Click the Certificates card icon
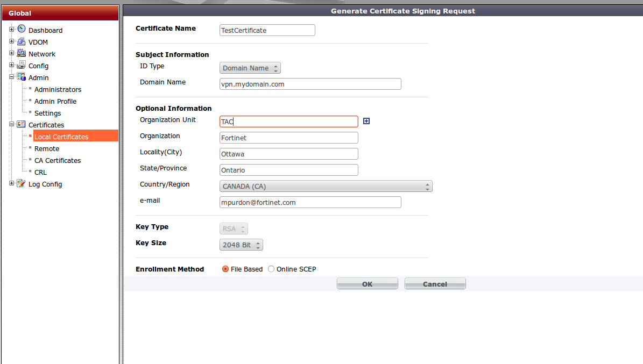 pos(22,124)
